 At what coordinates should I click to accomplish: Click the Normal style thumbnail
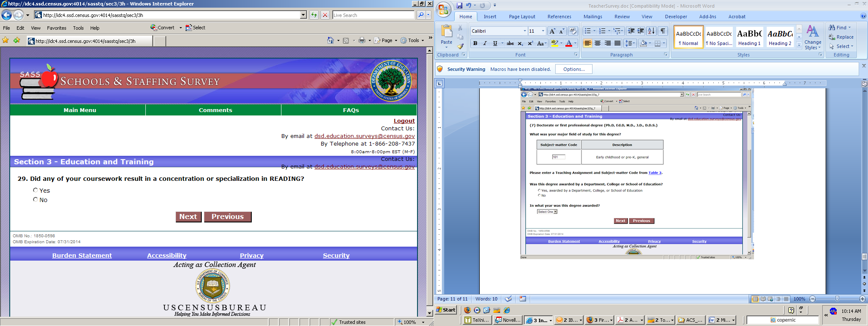[688, 37]
